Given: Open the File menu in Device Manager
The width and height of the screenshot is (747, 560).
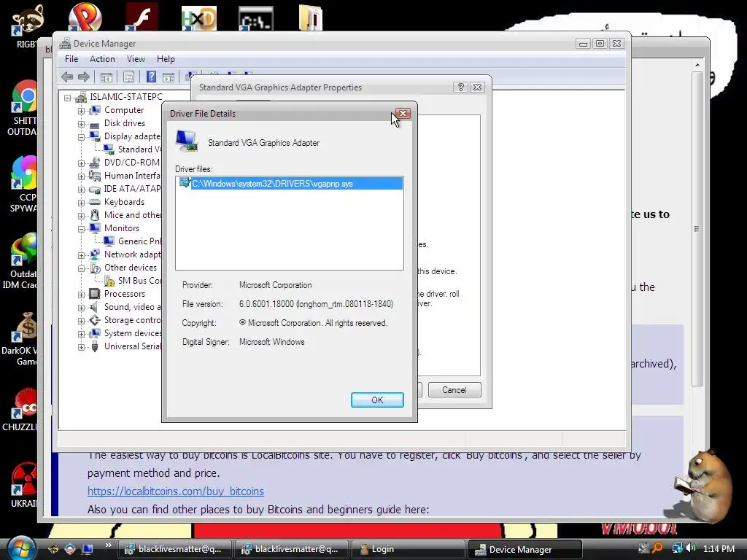Looking at the screenshot, I should pos(71,59).
